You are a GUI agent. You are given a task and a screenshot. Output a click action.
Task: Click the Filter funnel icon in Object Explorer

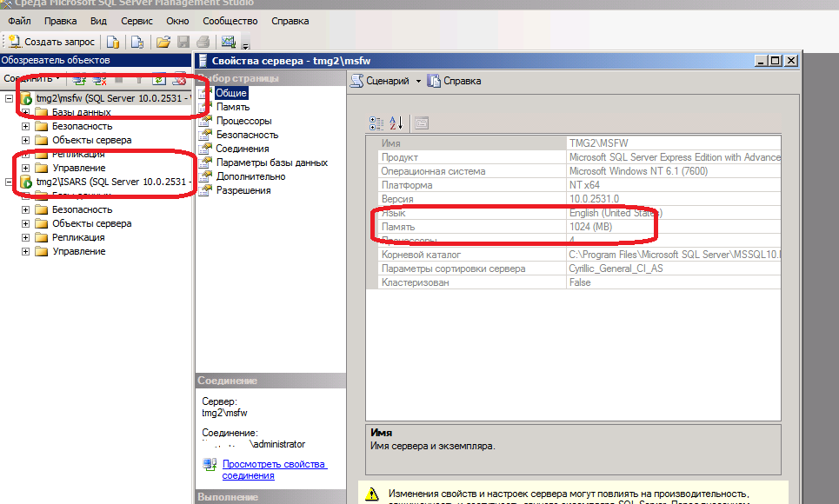139,80
